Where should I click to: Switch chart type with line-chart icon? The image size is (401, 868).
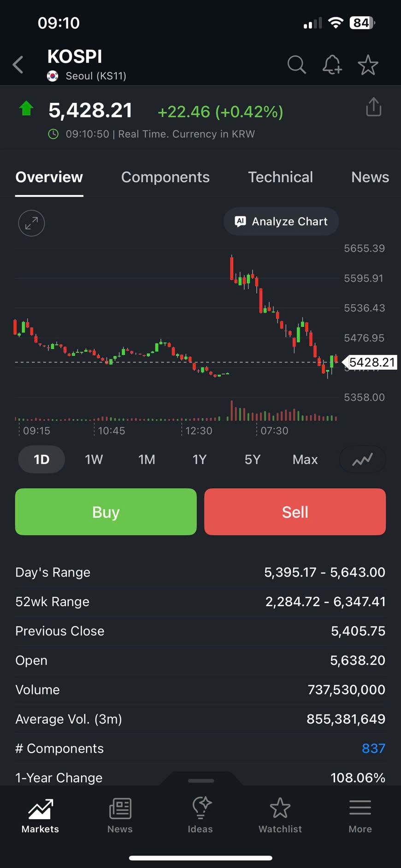click(x=362, y=460)
